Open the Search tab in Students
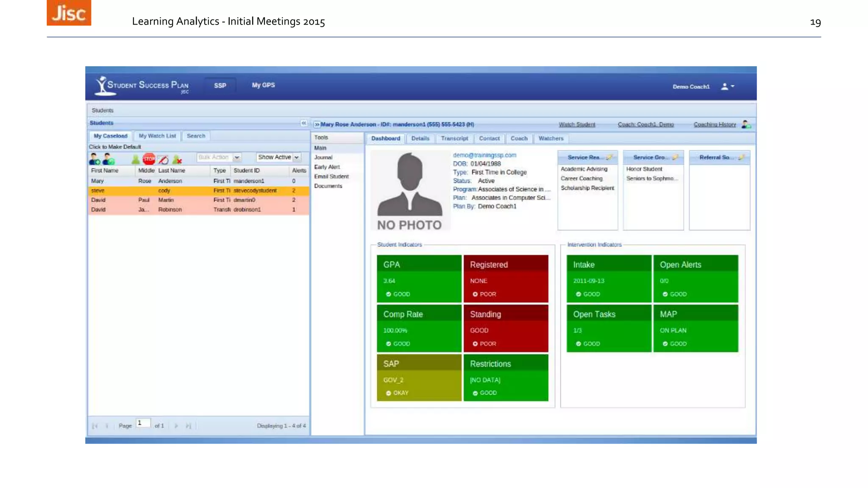Viewport: 868px width, 488px height. coord(196,136)
